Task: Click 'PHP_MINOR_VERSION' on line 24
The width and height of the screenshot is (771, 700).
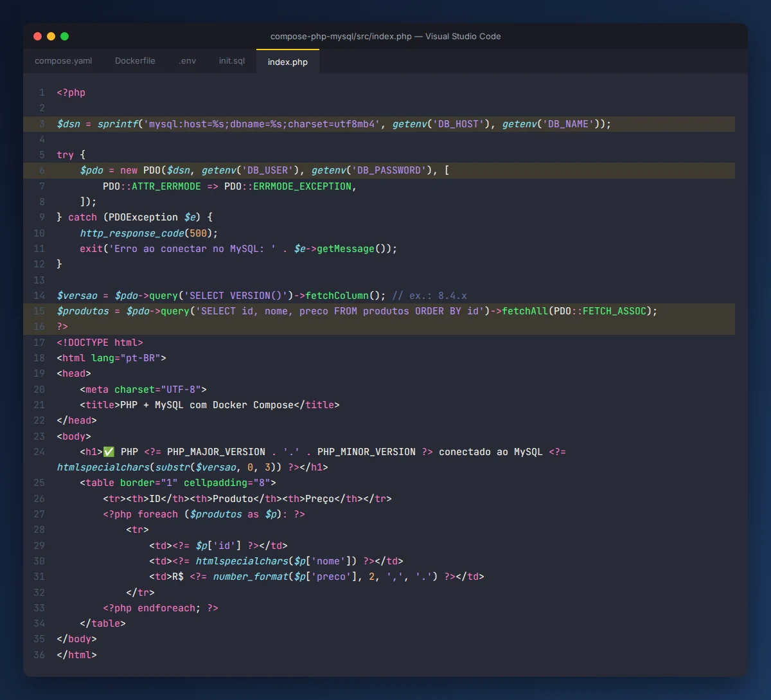Action: [x=366, y=452]
